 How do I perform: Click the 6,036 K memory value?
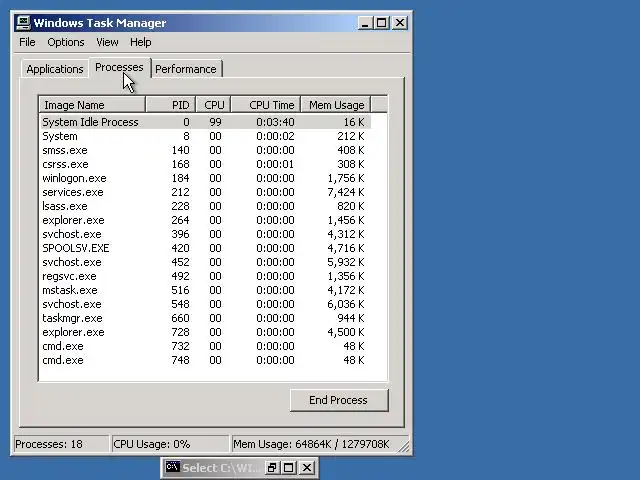(346, 304)
